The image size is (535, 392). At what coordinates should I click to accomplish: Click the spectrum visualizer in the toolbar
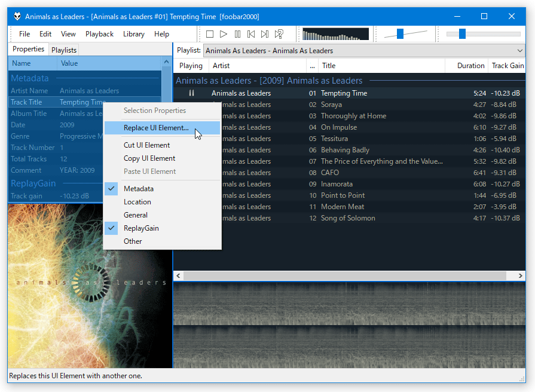pos(335,34)
